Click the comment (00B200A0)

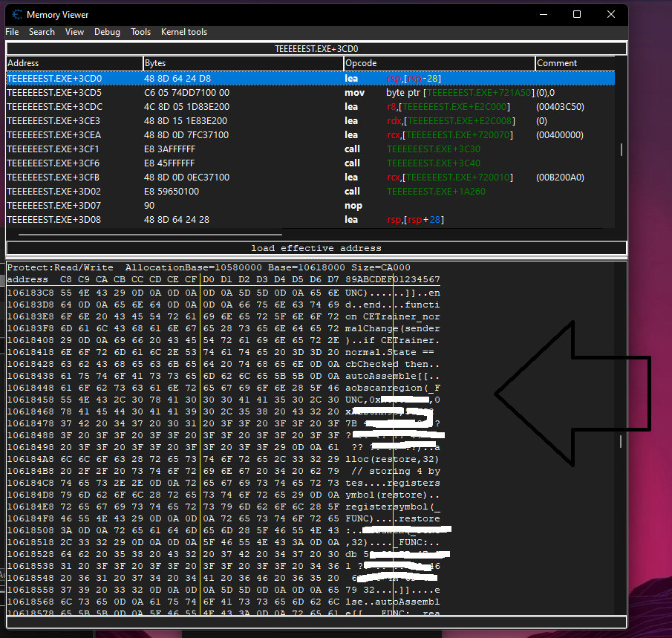point(560,178)
